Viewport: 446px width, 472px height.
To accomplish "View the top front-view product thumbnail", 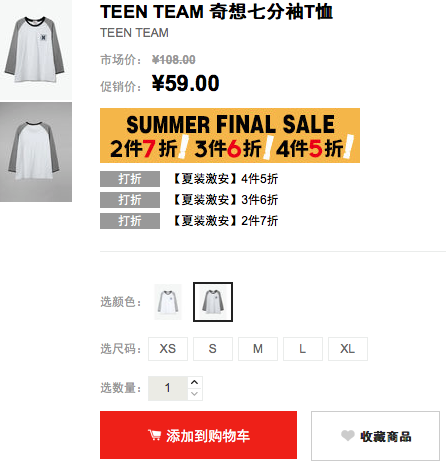I will point(36,49).
